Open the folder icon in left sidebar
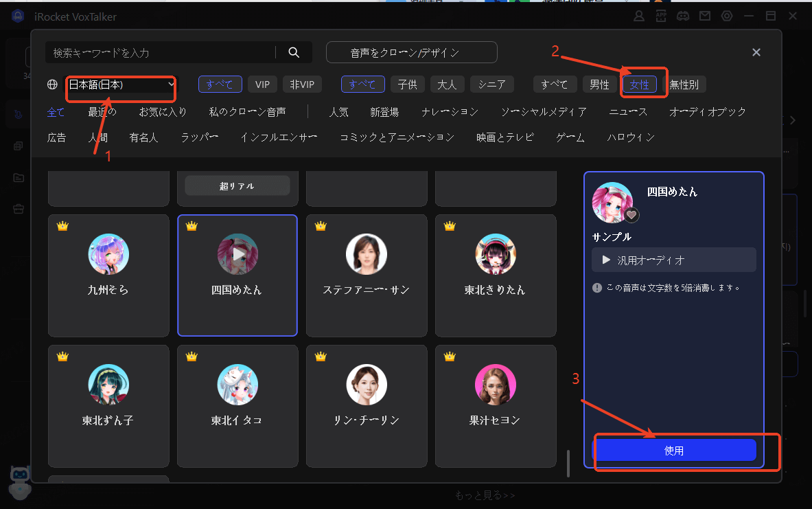Screen dimensions: 812x509 (19, 178)
